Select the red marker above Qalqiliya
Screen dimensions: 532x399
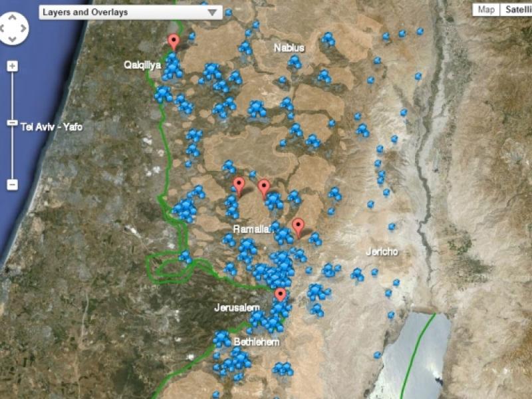pos(174,42)
